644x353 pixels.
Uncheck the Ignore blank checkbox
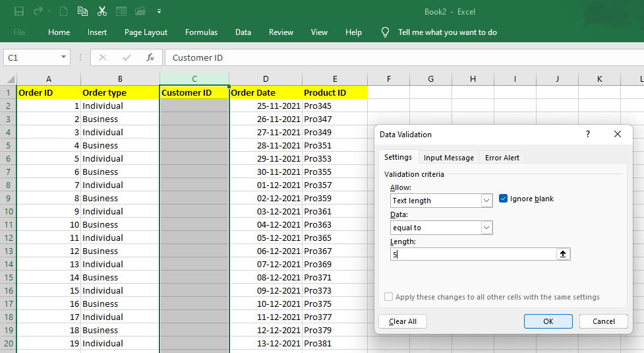click(x=504, y=199)
